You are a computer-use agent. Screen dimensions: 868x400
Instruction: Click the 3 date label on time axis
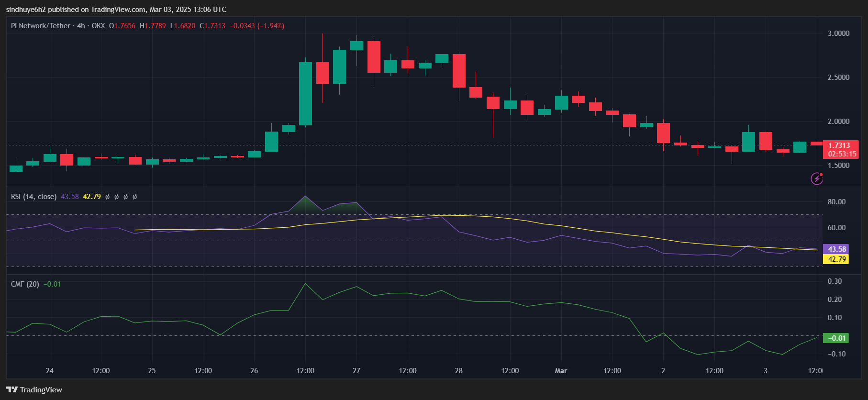click(766, 371)
